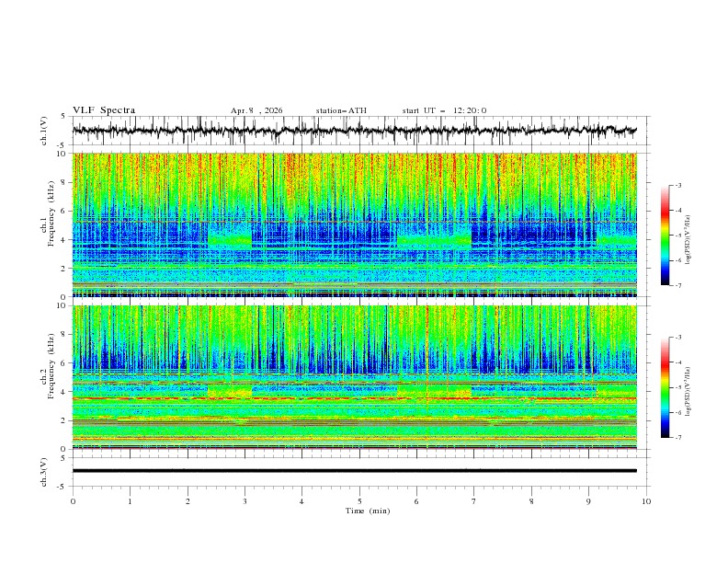
Task: Click time-axis tick label "7"
Action: point(474,501)
